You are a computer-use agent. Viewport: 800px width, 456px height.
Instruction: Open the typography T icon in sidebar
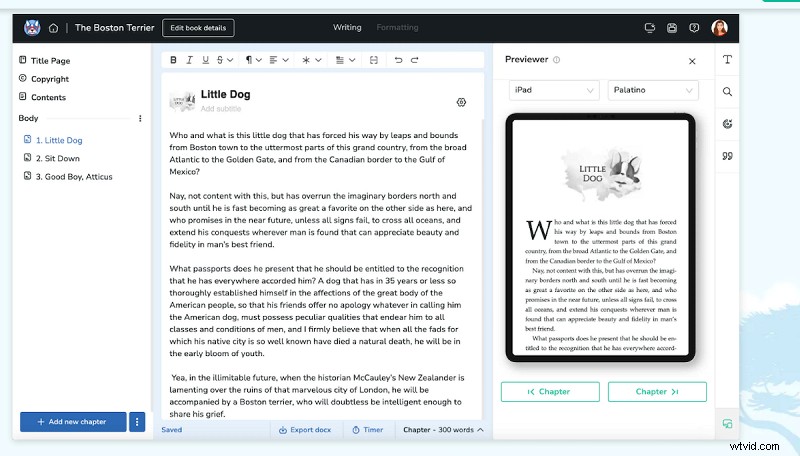click(728, 60)
